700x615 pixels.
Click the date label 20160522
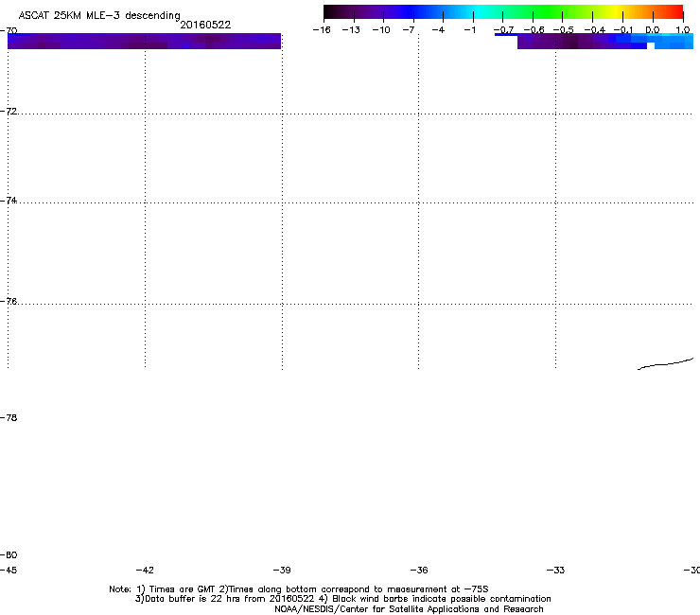tap(205, 25)
